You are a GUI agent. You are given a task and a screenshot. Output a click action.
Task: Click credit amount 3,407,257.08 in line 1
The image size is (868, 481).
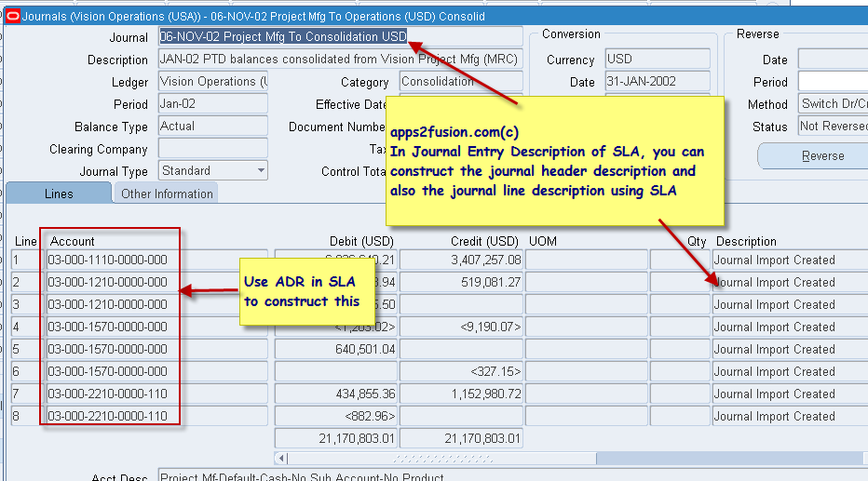pos(461,260)
